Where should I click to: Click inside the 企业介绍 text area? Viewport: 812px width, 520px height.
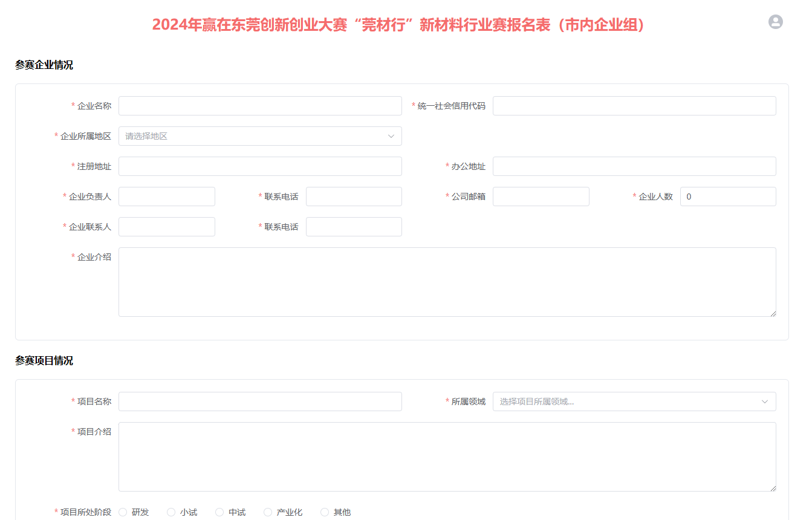pos(447,282)
